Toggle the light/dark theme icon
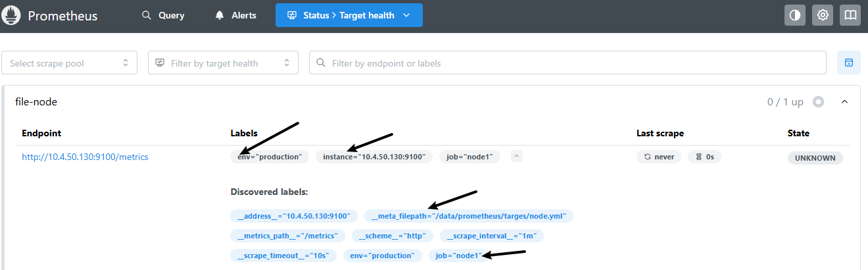868x270 pixels. click(x=795, y=15)
